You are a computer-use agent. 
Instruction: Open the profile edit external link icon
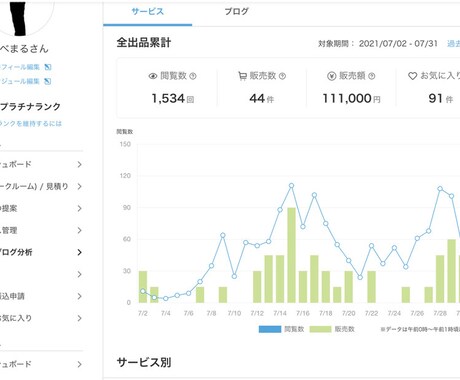pos(48,67)
